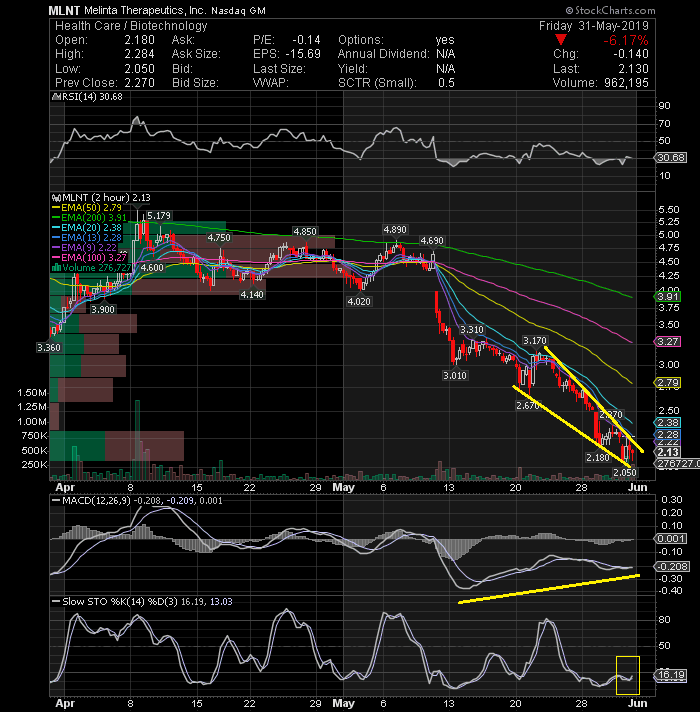Image resolution: width=700 pixels, height=712 pixels.
Task: Click the SCTR (Small) value 0.5
Action: 446,83
